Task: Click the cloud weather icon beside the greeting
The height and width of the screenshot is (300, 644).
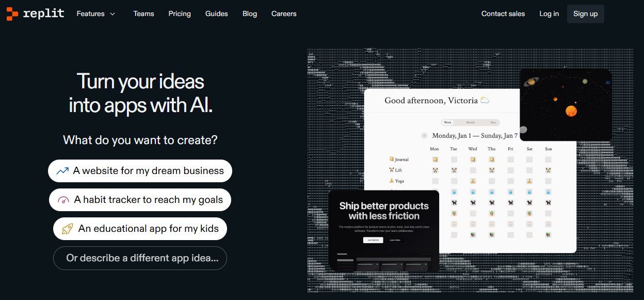Action: [485, 100]
